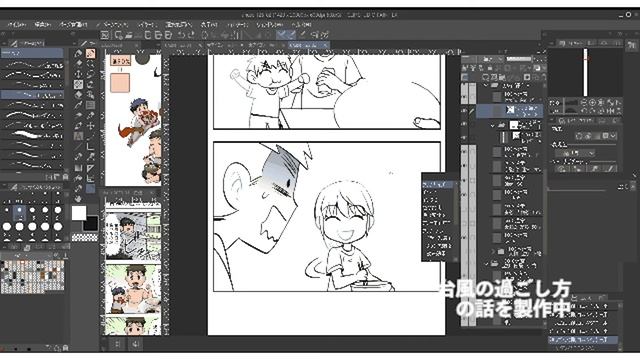Click Zoom Out icon in Navigator panel
Image resolution: width=640 pixels, height=360 pixels.
pos(585,102)
